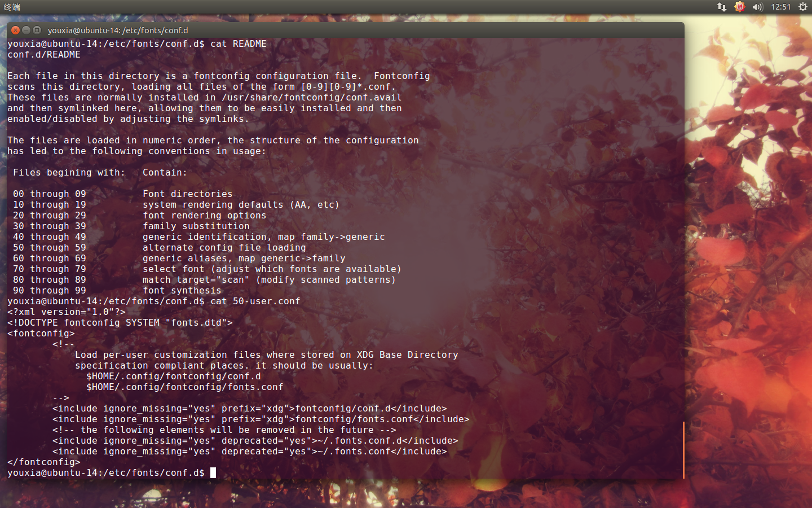Screen dimensions: 812x508
Task: Click the include line for fontconfig/fonts.conf
Action: (x=261, y=419)
